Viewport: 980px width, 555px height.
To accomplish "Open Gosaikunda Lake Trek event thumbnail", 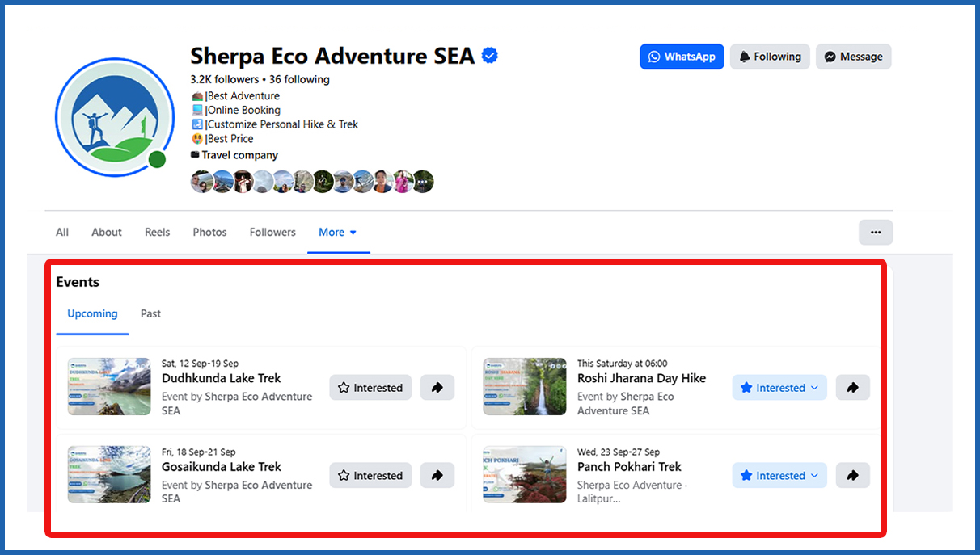I will coord(109,475).
